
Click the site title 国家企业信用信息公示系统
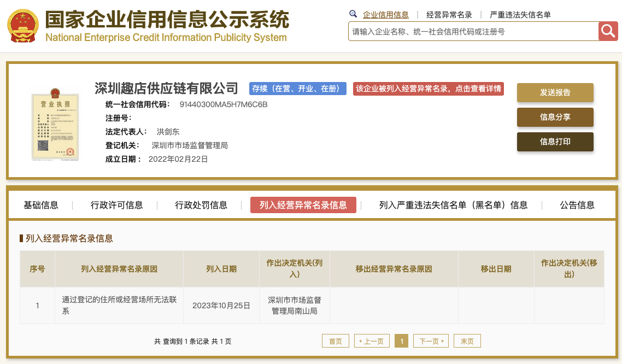pyautogui.click(x=167, y=20)
